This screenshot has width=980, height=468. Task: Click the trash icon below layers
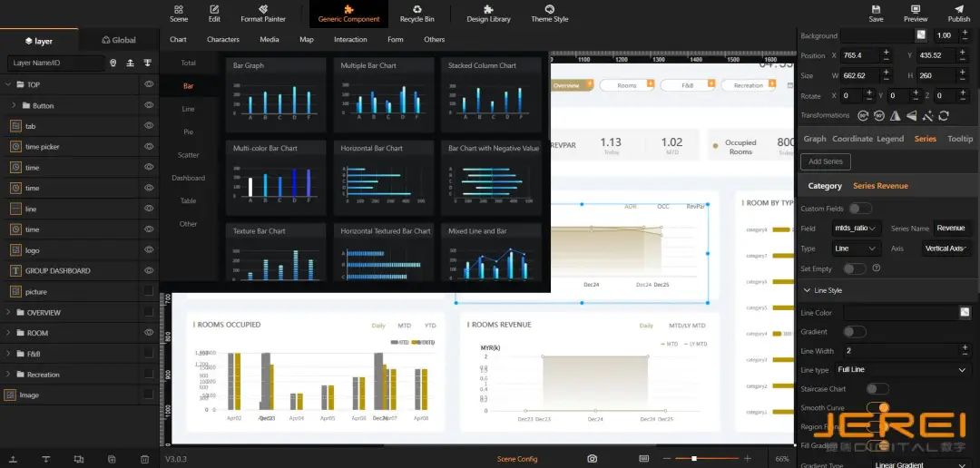(144, 459)
